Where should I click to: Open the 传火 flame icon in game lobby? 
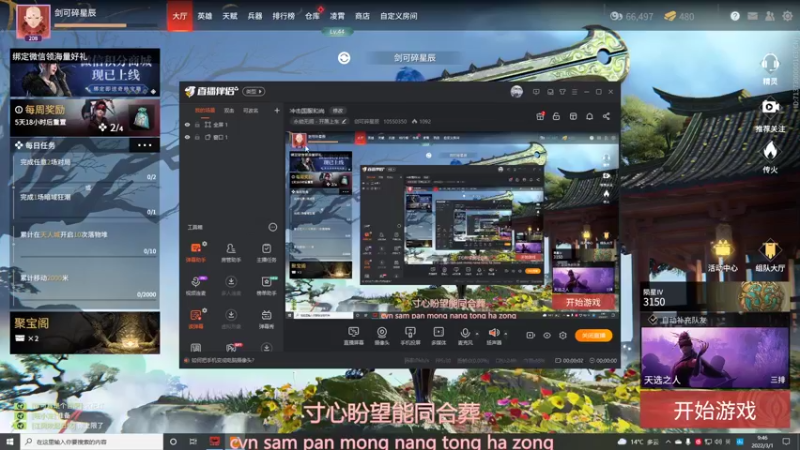(x=770, y=157)
